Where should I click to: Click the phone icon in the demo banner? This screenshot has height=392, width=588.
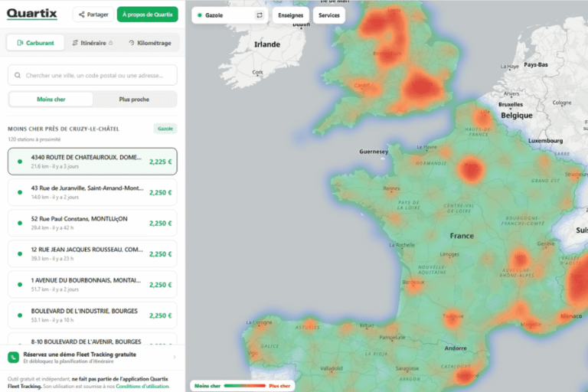click(14, 358)
